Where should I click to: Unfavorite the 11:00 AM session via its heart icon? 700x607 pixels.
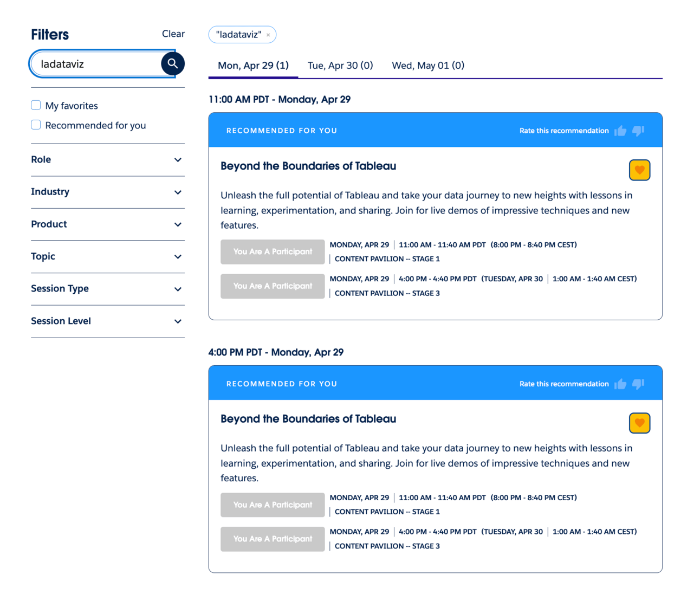point(639,170)
